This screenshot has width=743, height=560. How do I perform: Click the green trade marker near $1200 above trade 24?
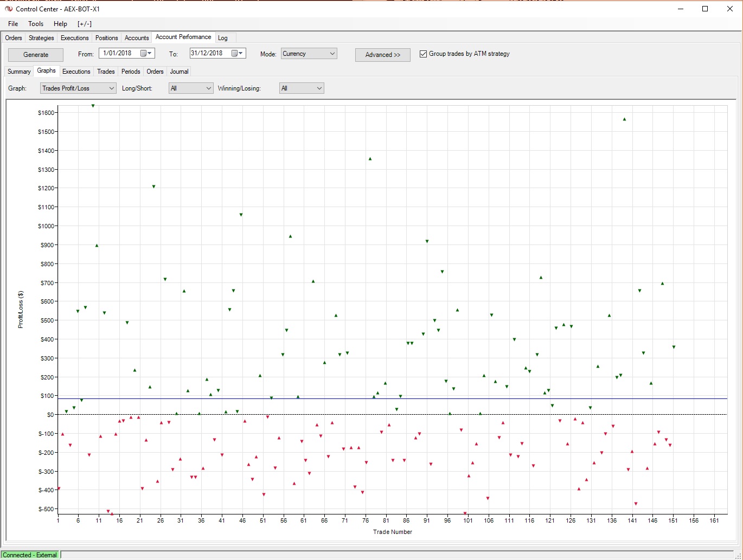click(x=153, y=186)
